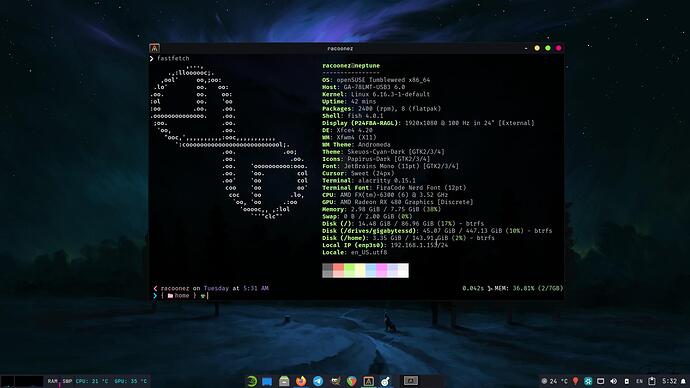
Task: Open the teal snowflake tray icon
Action: pos(588,381)
